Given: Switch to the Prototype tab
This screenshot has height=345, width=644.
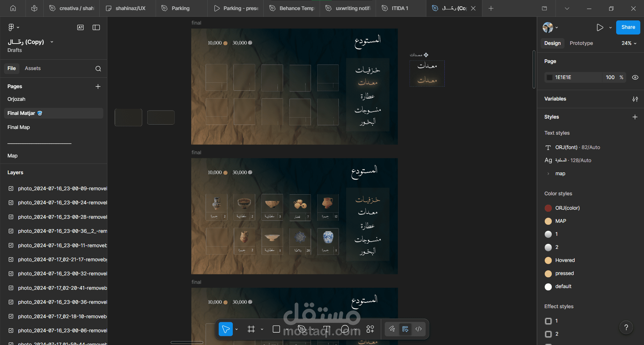Looking at the screenshot, I should coord(581,43).
